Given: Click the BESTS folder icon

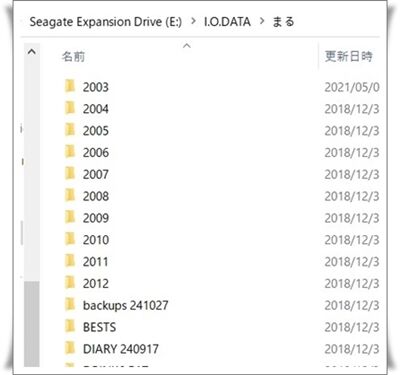Looking at the screenshot, I should [70, 326].
